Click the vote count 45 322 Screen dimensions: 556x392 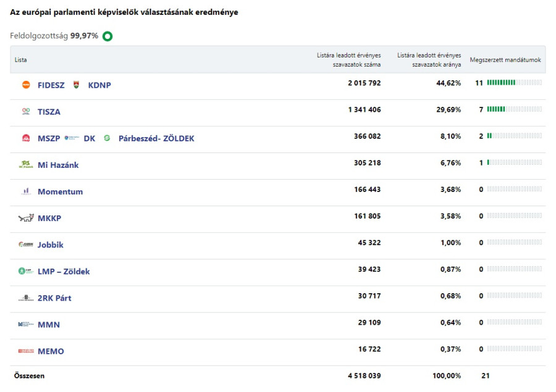point(369,243)
